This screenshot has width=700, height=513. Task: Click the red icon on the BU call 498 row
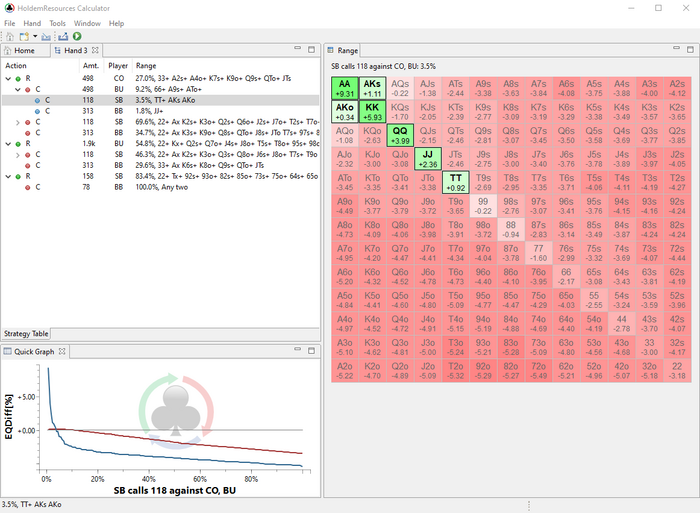(28, 89)
